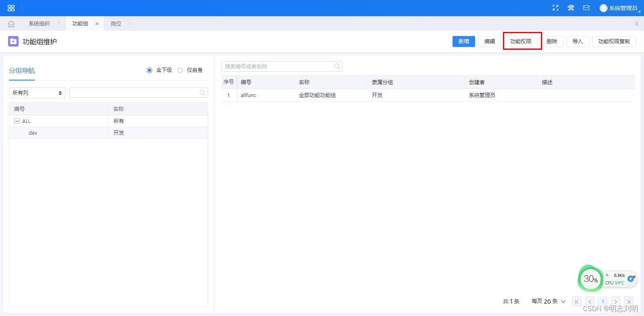
Task: Click the 功能组维护 folder icon
Action: coord(13,41)
